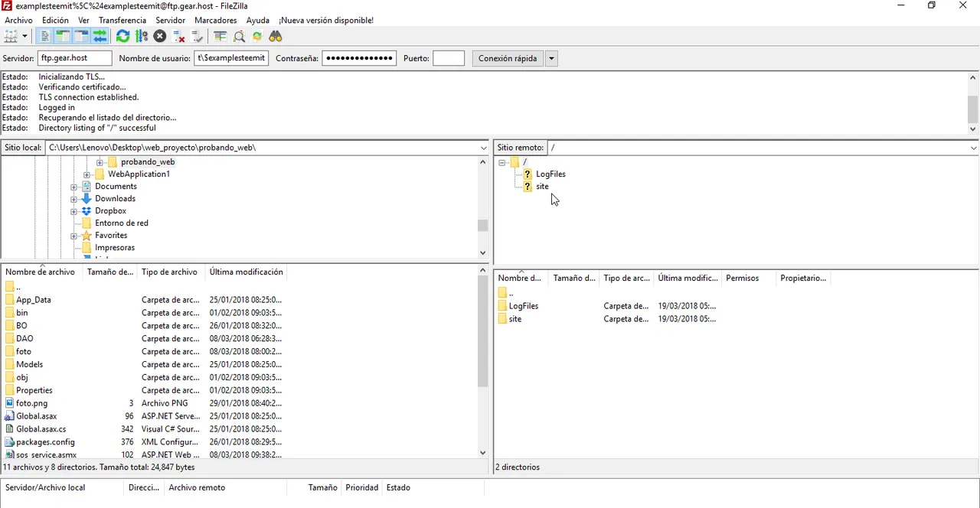Open directory listing filters dialog

(x=220, y=36)
